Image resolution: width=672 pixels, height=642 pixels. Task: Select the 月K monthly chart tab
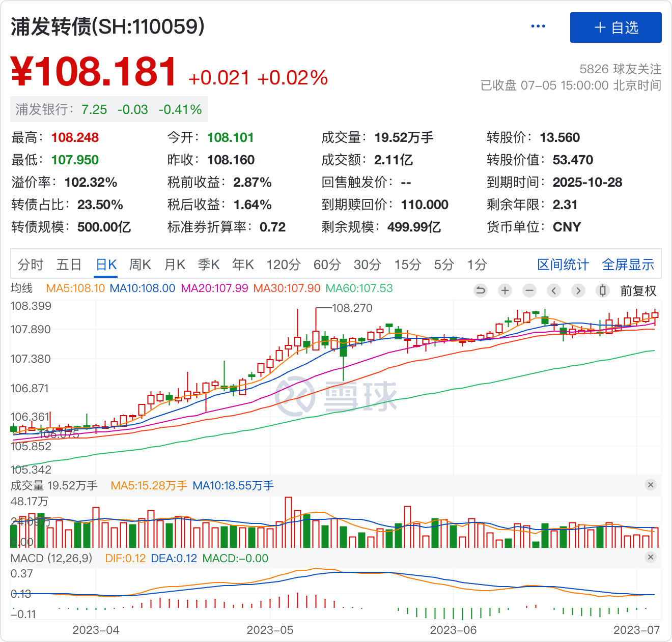(175, 265)
